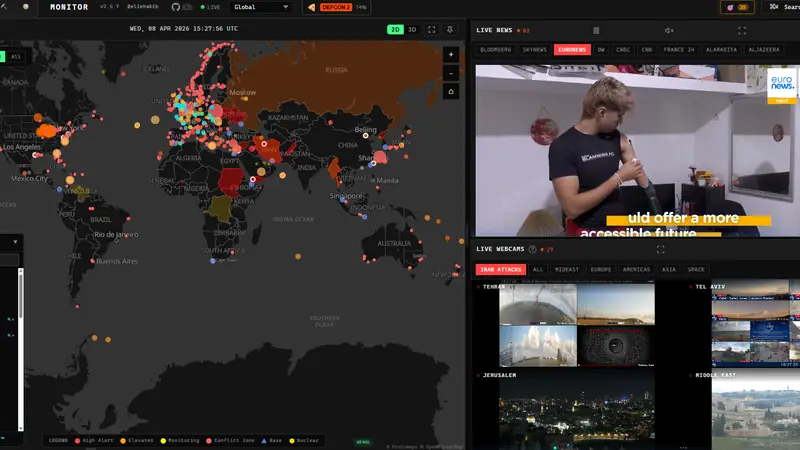
Task: Click the High Alert legend swatch
Action: (x=78, y=441)
